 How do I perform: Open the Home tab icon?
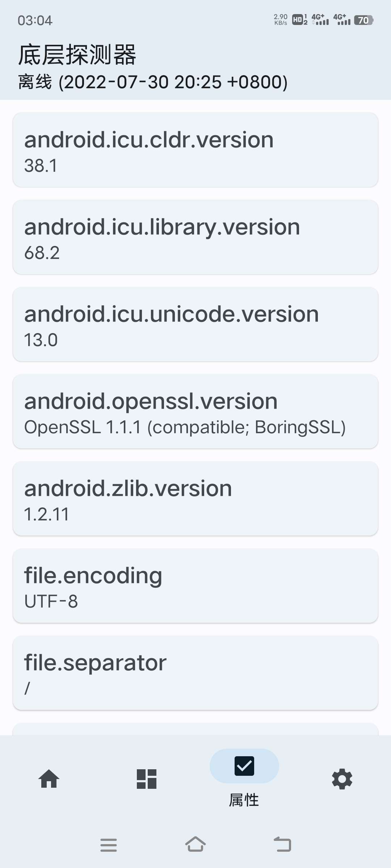(49, 779)
